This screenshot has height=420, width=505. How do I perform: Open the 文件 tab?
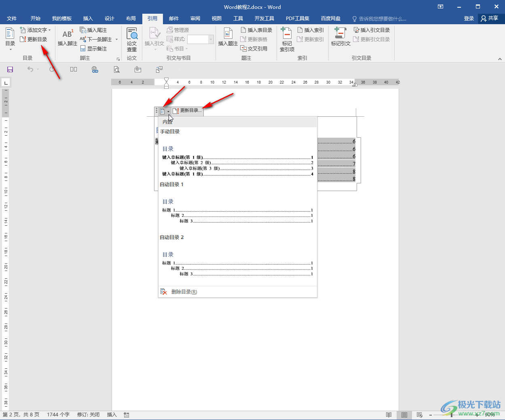(x=12, y=19)
